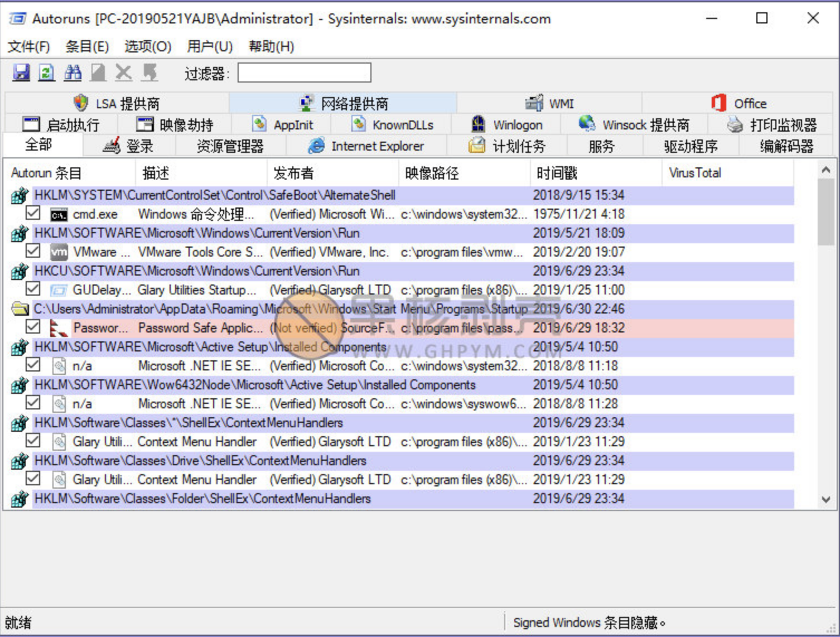This screenshot has height=637, width=840.
Task: Click the Autoruns title bar app icon
Action: (x=17, y=19)
